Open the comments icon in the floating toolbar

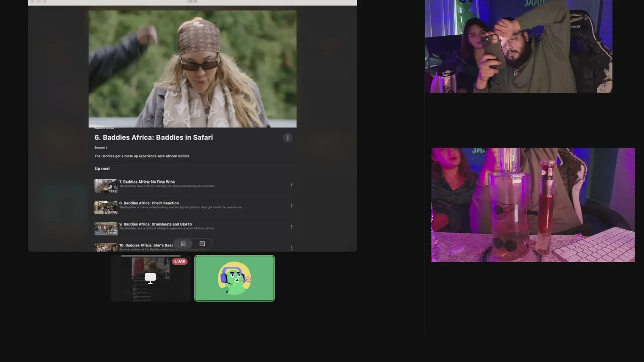[x=202, y=244]
